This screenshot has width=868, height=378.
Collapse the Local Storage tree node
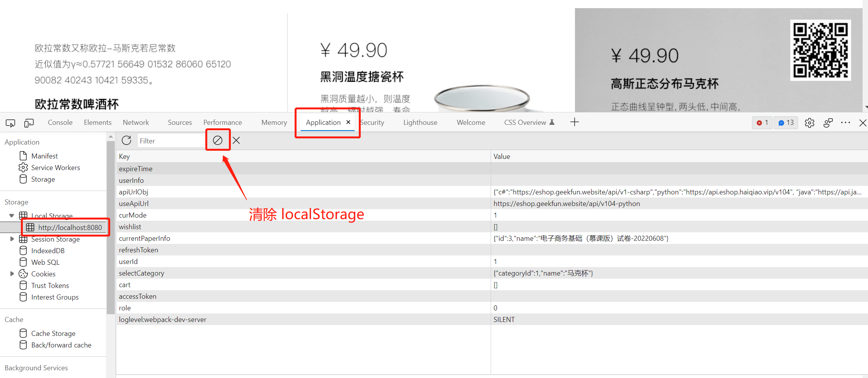[x=12, y=216]
